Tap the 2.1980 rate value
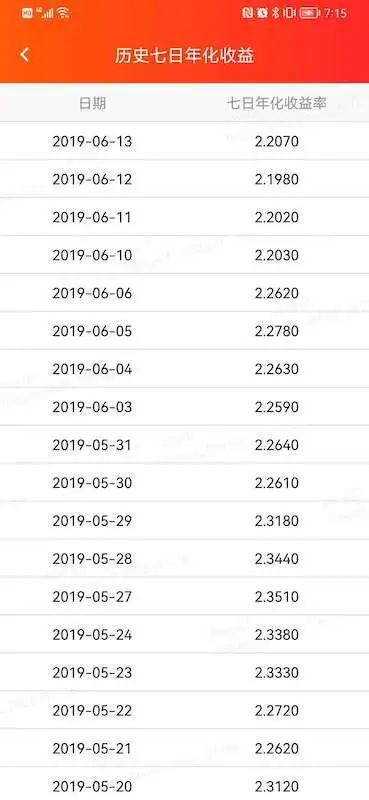The width and height of the screenshot is (369, 800). point(277,179)
